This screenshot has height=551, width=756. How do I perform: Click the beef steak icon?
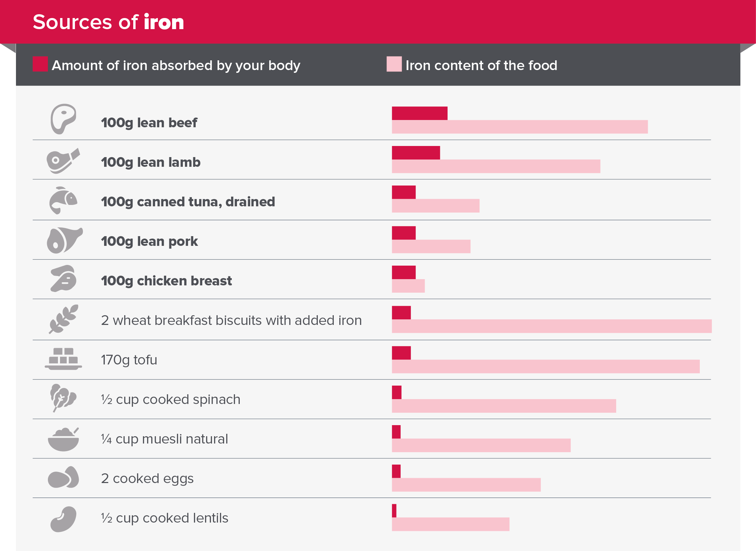[63, 119]
